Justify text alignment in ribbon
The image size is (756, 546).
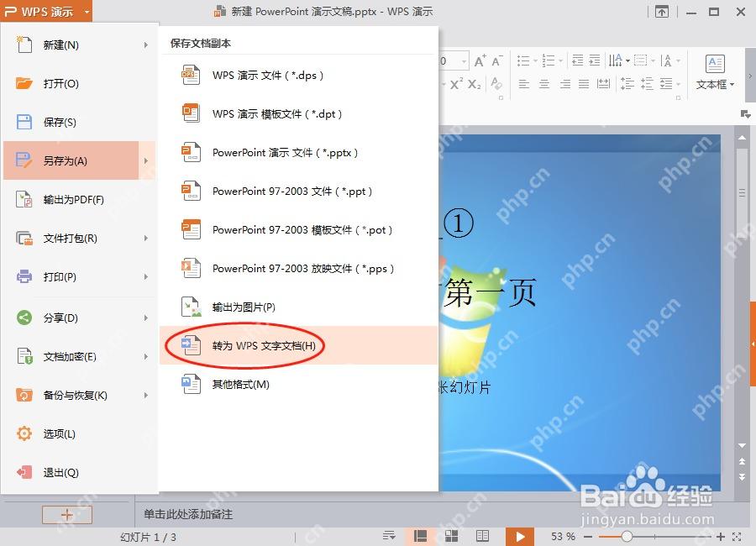coord(584,84)
